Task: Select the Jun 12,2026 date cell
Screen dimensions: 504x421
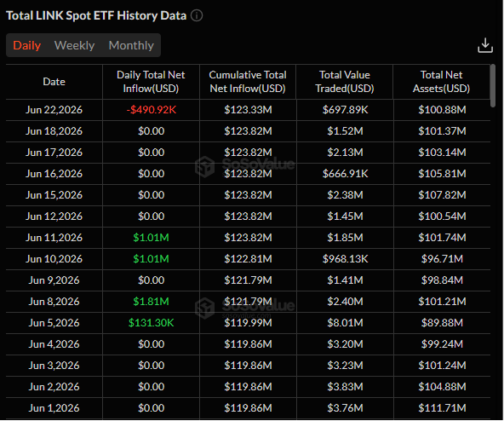Action: [54, 216]
